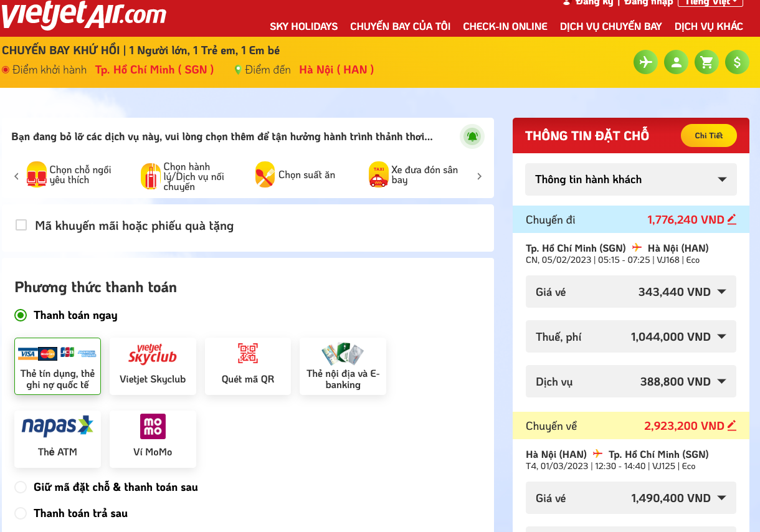
Task: Expand the Thuế, phí price breakdown
Action: [722, 337]
